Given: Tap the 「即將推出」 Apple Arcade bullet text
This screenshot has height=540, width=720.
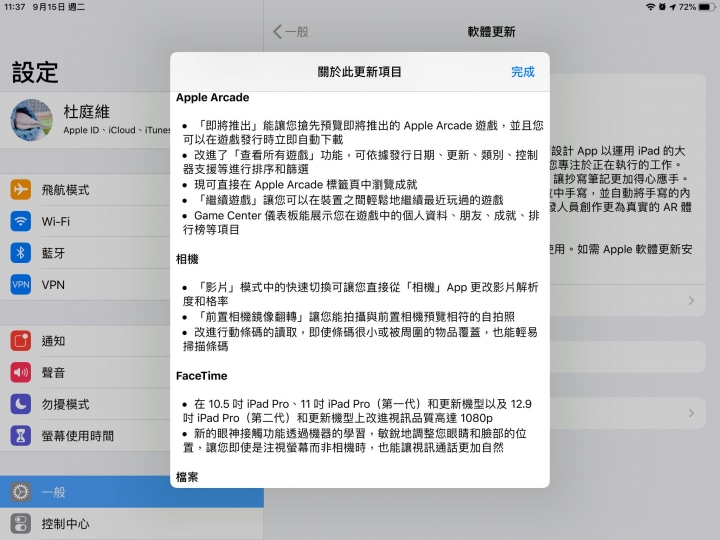Looking at the screenshot, I should coord(363,132).
